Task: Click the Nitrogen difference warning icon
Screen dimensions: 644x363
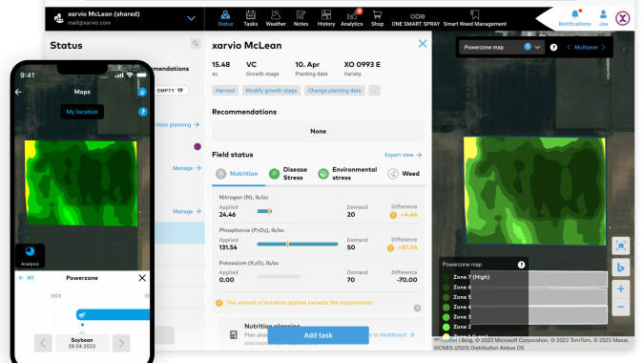Action: [393, 215]
